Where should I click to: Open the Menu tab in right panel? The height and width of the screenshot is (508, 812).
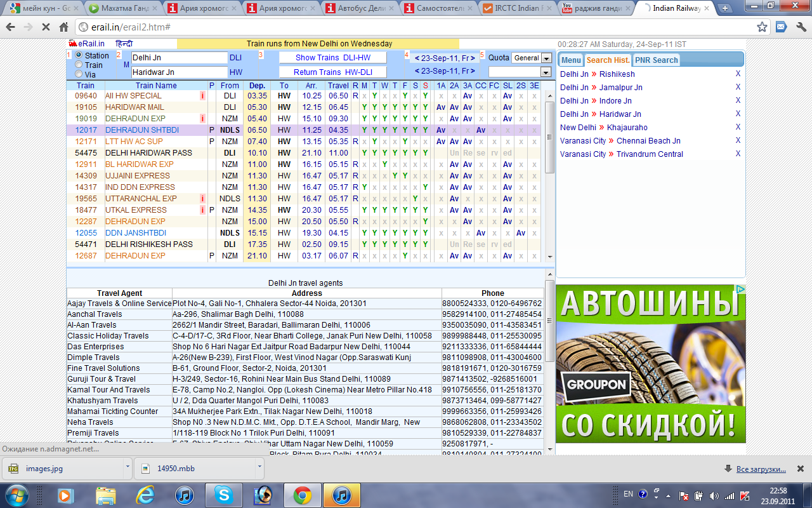[570, 60]
